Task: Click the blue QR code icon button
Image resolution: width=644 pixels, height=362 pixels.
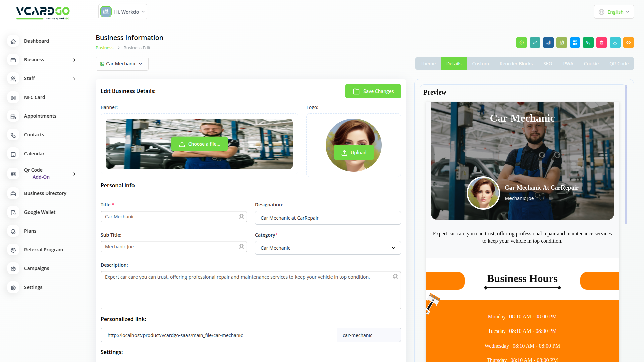Action: click(x=575, y=43)
